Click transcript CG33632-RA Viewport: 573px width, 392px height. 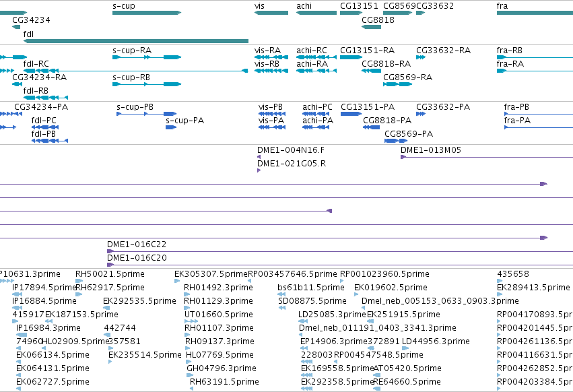point(421,57)
